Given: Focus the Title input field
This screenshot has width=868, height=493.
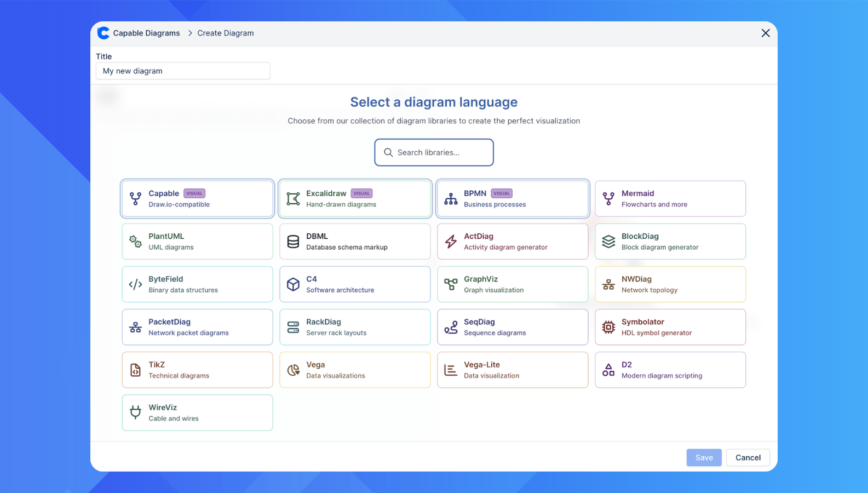Looking at the screenshot, I should point(183,71).
